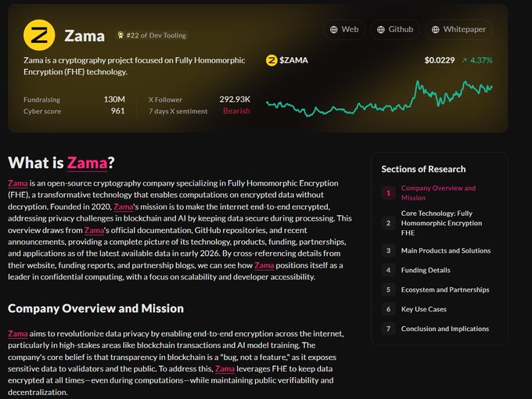
Task: Open the Github link button
Action: tap(394, 30)
